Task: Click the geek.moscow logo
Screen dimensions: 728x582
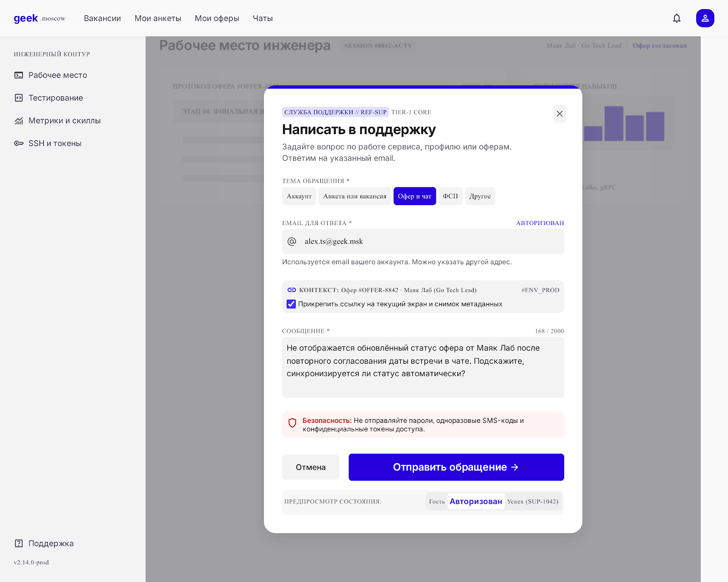Action: pos(40,18)
